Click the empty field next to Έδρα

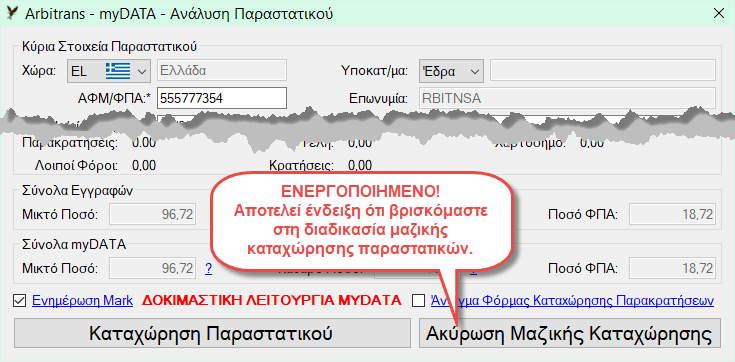tap(603, 71)
